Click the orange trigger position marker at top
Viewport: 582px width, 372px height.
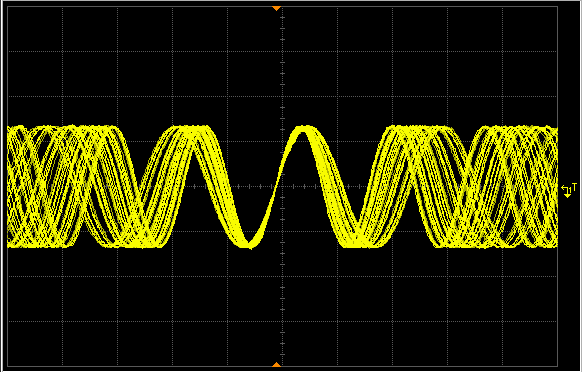pyautogui.click(x=276, y=8)
